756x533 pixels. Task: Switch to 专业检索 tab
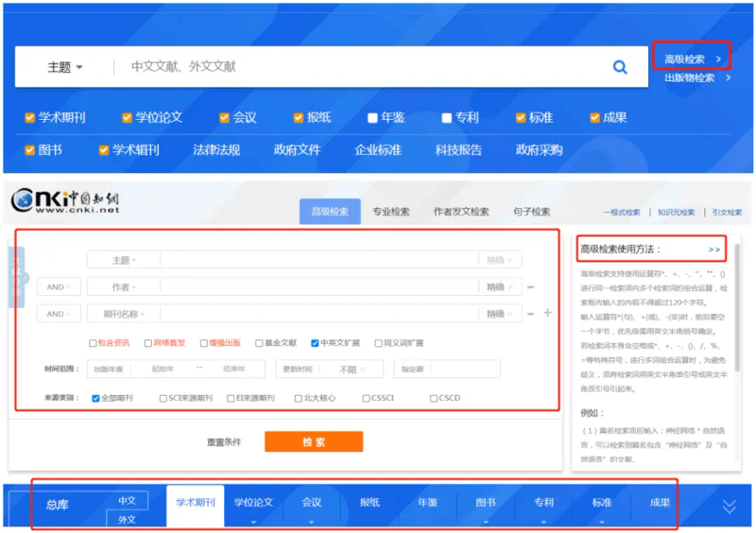click(x=391, y=212)
